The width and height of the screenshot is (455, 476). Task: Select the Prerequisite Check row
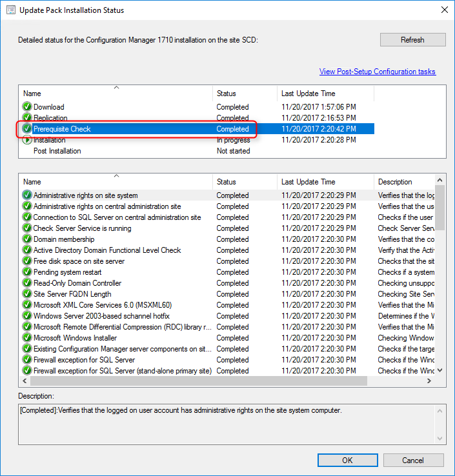tap(197, 129)
